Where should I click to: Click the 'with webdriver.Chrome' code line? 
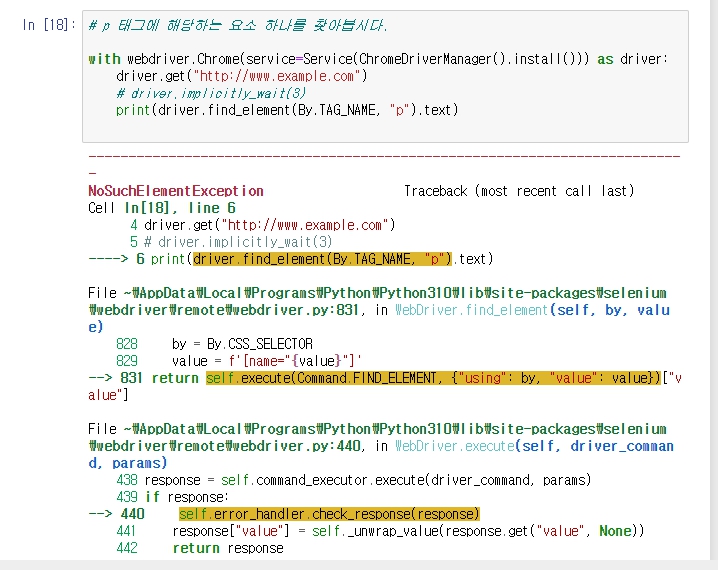point(378,59)
